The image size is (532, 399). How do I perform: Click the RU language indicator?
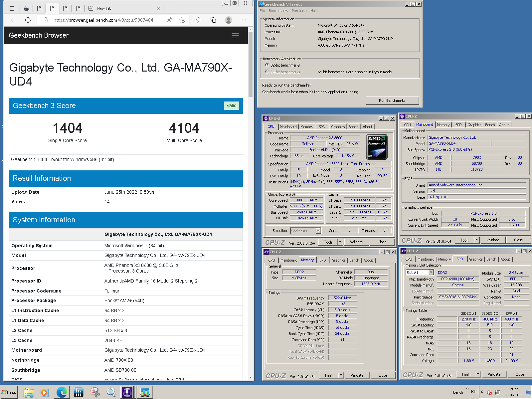click(x=473, y=392)
